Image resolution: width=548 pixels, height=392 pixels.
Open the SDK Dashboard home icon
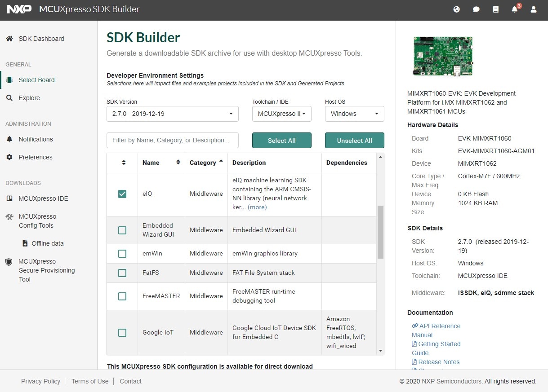pyautogui.click(x=9, y=39)
